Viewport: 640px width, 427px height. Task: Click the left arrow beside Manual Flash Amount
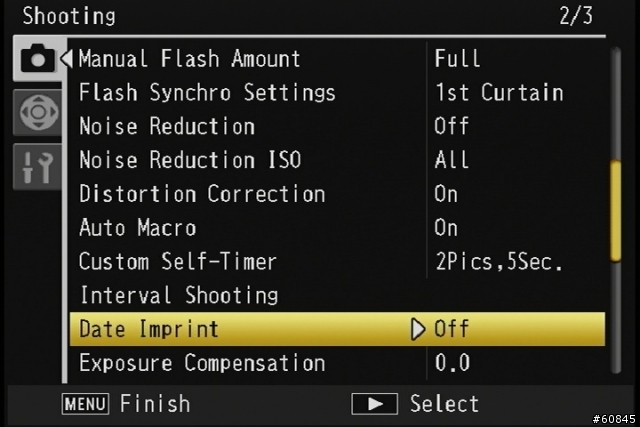(x=67, y=58)
